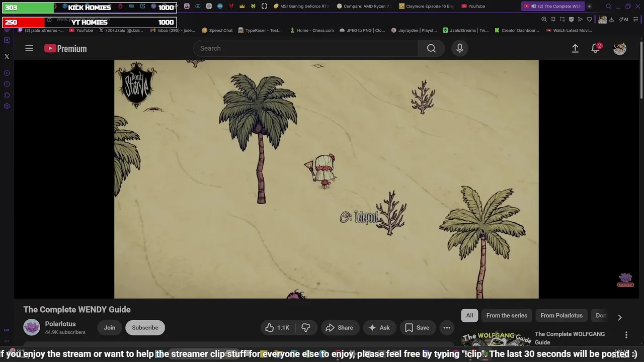The image size is (644, 362).
Task: Open the YouTube guide hamburger menu
Action: tap(29, 48)
